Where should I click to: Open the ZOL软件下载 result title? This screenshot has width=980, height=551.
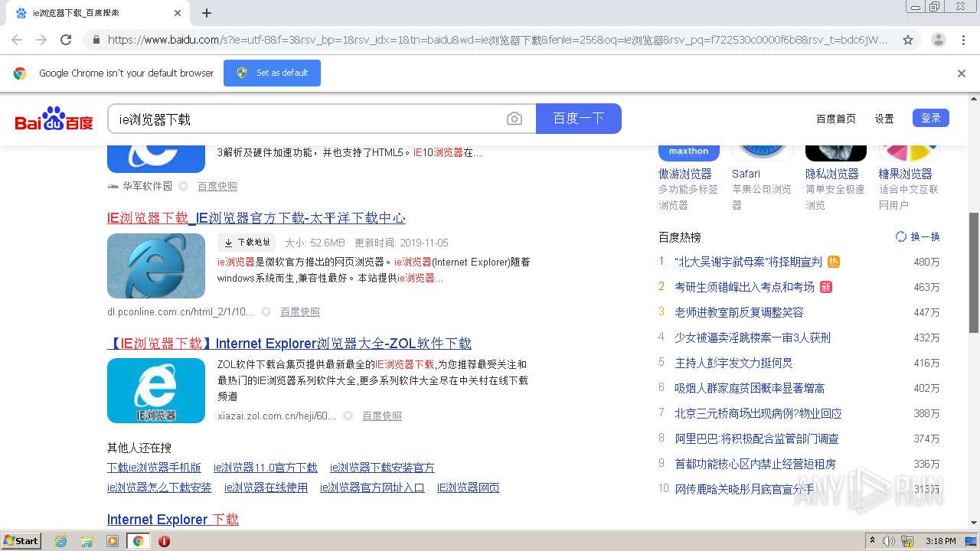[289, 344]
